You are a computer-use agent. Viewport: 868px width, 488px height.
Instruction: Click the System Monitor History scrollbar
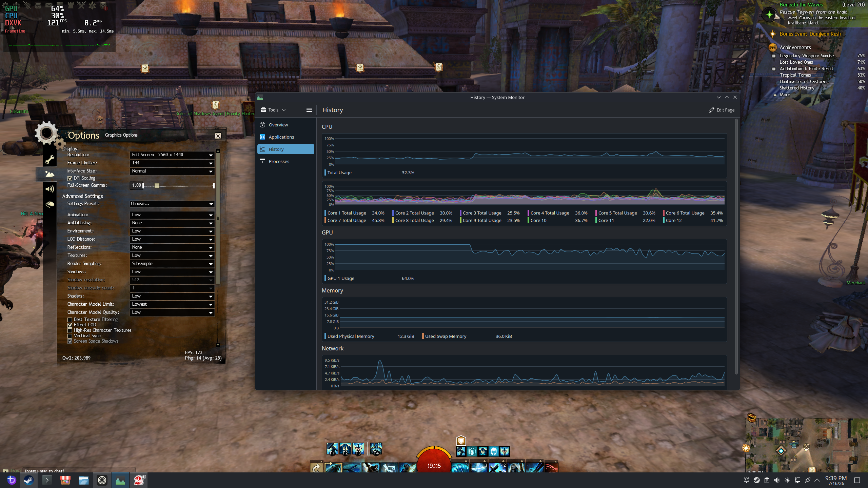point(736,247)
